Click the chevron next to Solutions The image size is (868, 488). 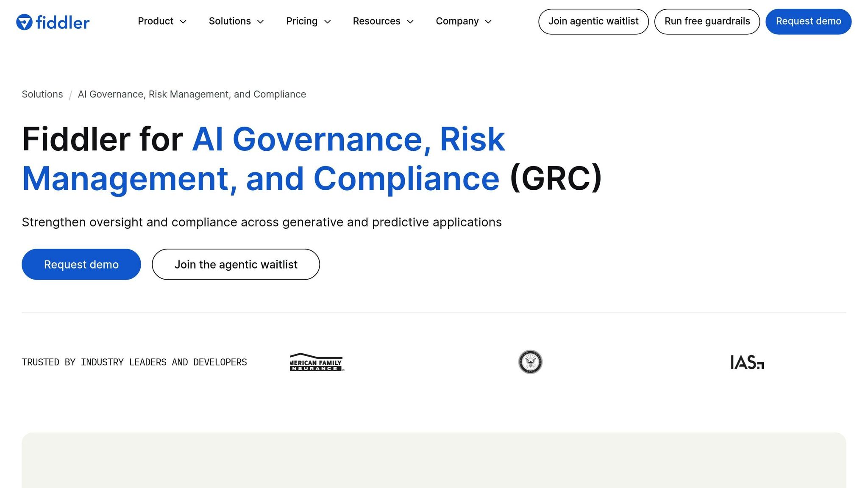pyautogui.click(x=261, y=22)
